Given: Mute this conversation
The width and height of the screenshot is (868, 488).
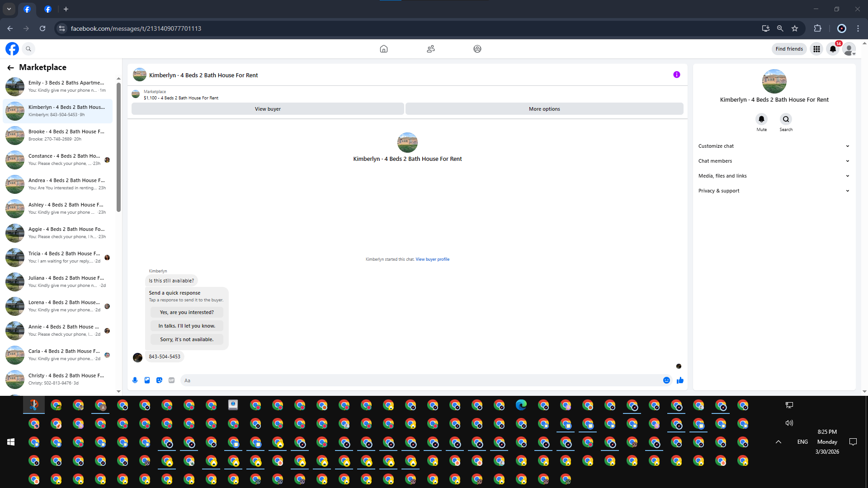Looking at the screenshot, I should click(761, 119).
